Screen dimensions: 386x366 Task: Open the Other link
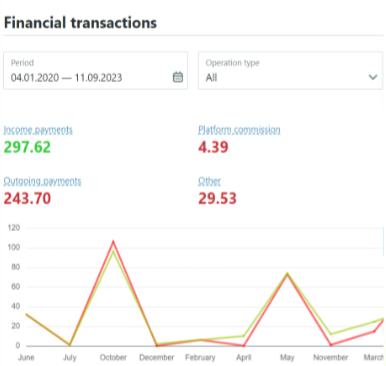coord(209,182)
